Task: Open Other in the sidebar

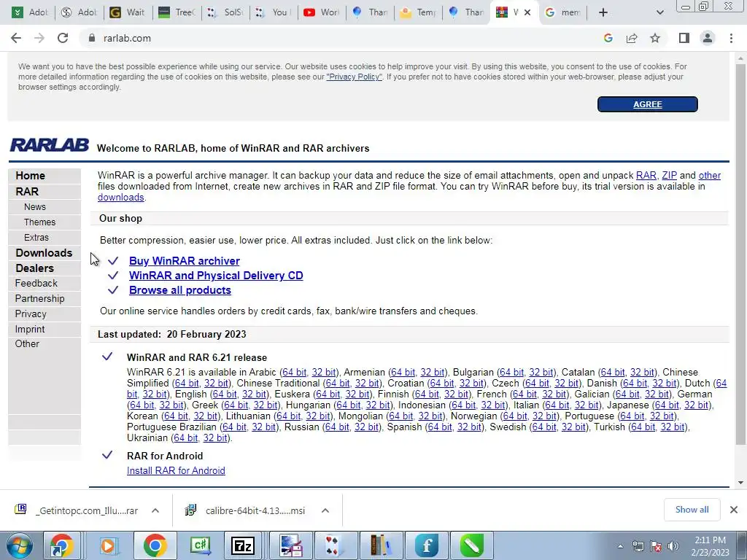Action: pyautogui.click(x=27, y=344)
